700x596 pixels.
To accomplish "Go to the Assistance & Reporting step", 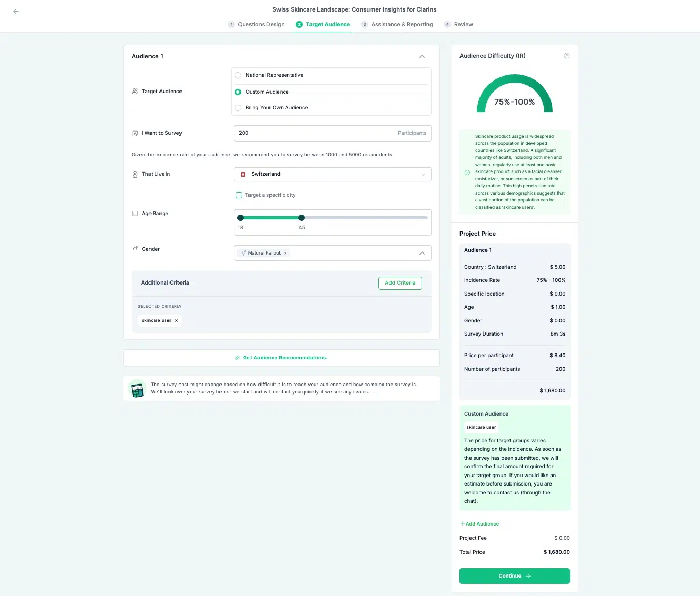I will (397, 24).
